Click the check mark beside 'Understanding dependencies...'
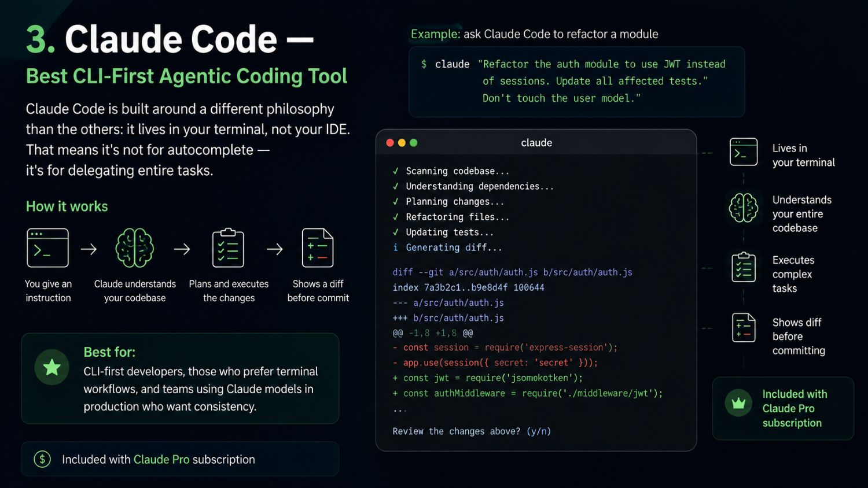 click(x=395, y=186)
